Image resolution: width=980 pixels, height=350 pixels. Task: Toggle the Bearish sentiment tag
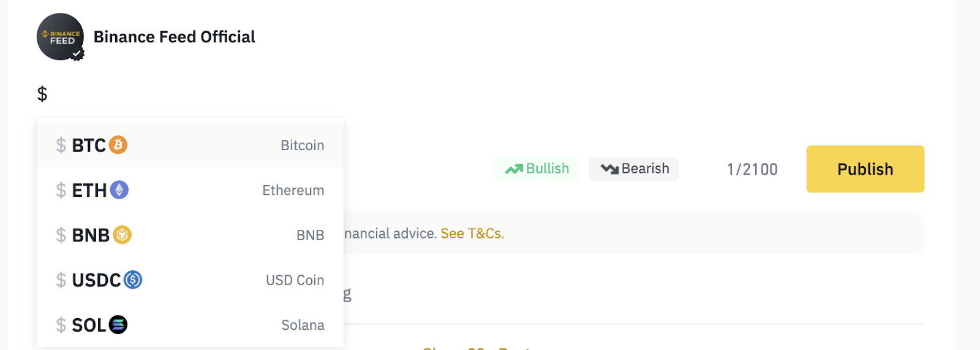(x=634, y=169)
